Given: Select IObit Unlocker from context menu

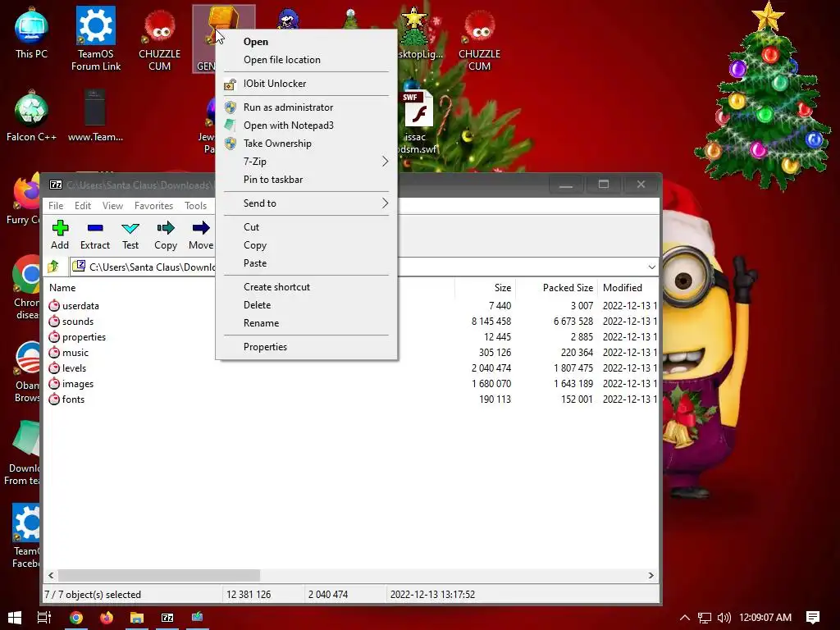Looking at the screenshot, I should coord(306,84).
